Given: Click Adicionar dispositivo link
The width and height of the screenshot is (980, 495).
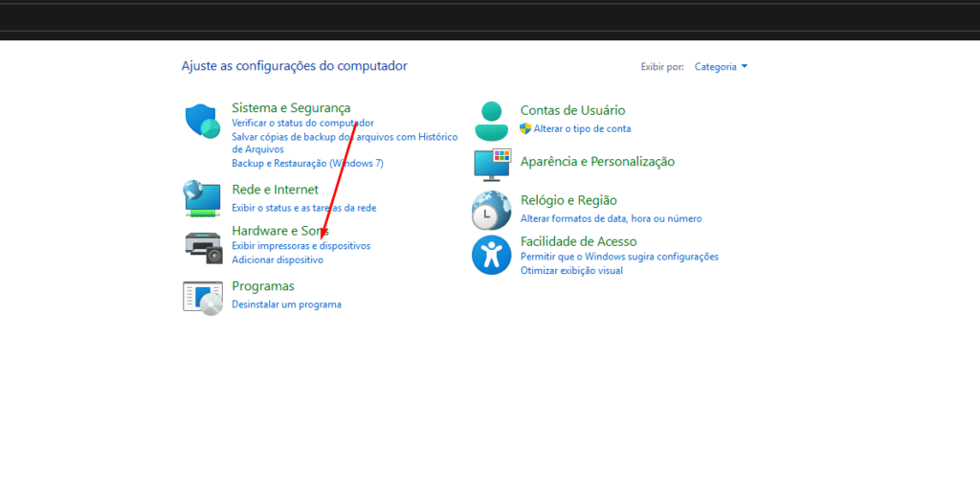Looking at the screenshot, I should coord(278,259).
